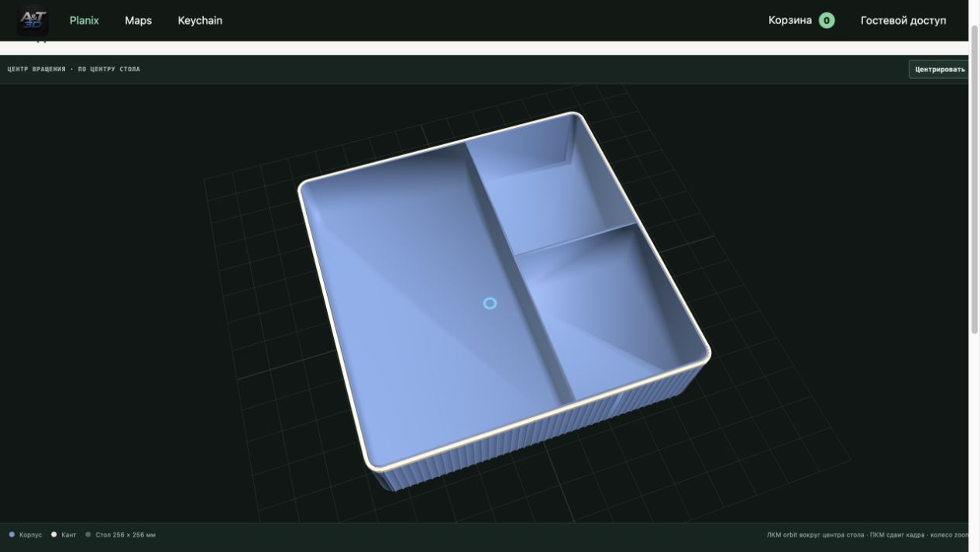Open the Planix tab
The width and height of the screenshot is (980, 552).
coord(84,20)
